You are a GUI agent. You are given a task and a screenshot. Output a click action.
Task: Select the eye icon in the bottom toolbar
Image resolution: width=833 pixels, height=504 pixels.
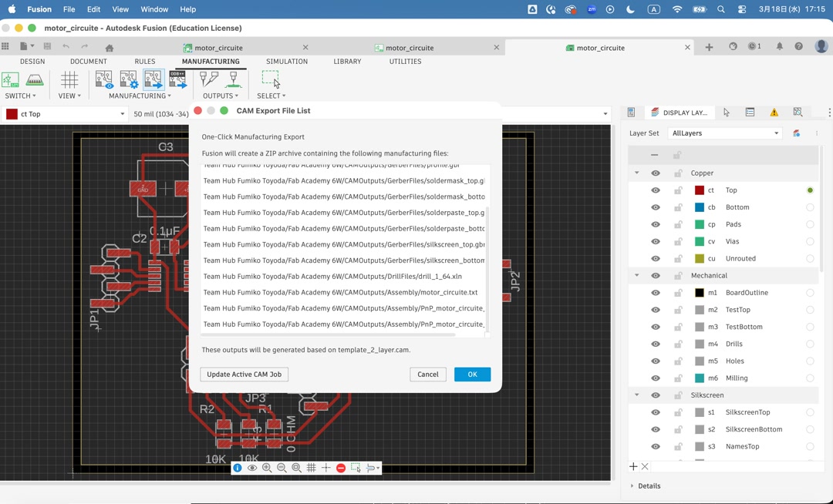252,468
